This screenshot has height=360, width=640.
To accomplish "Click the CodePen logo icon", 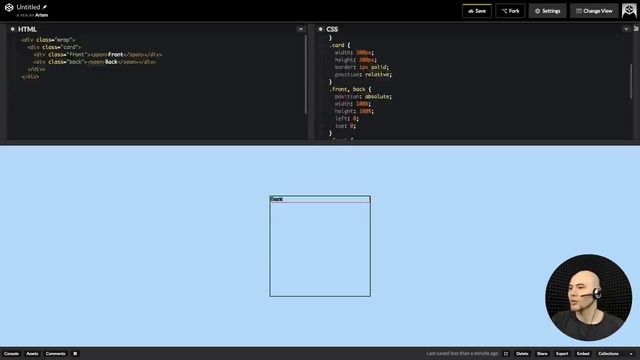I will [9, 7].
